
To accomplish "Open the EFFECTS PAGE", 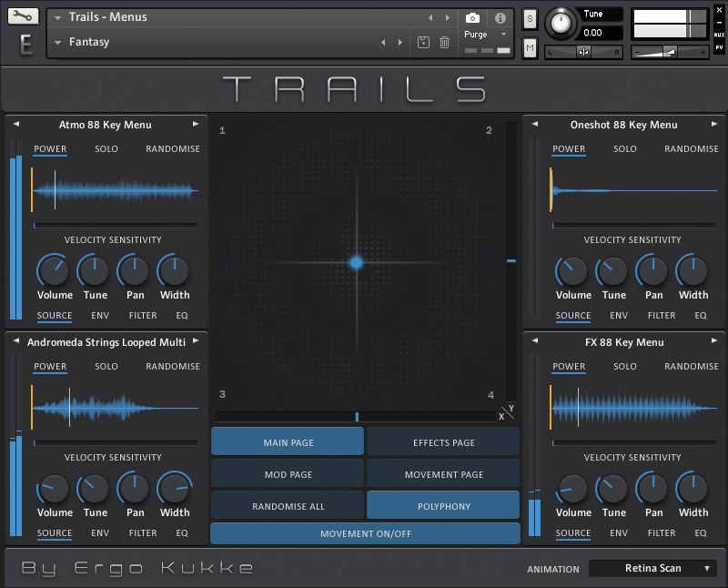I will [443, 441].
